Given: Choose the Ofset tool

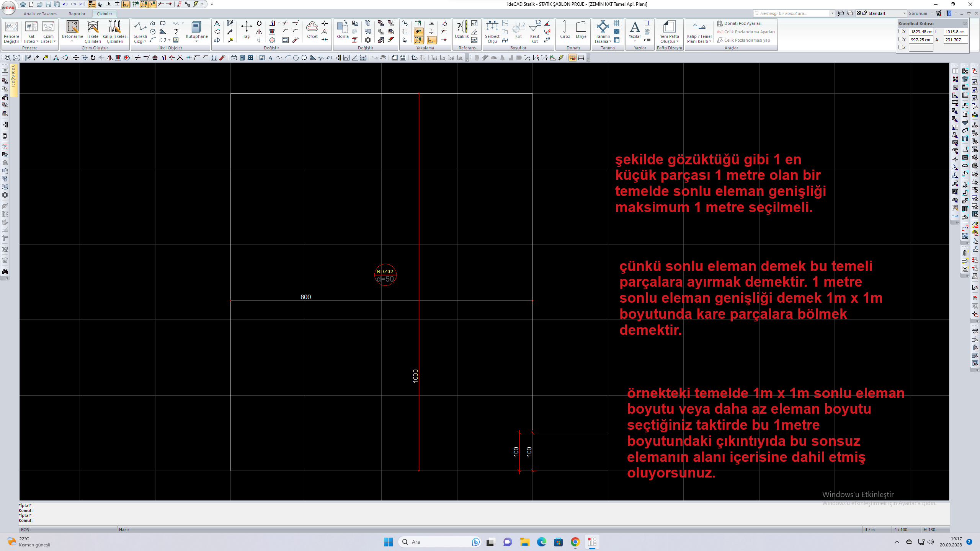Looking at the screenshot, I should click(312, 30).
